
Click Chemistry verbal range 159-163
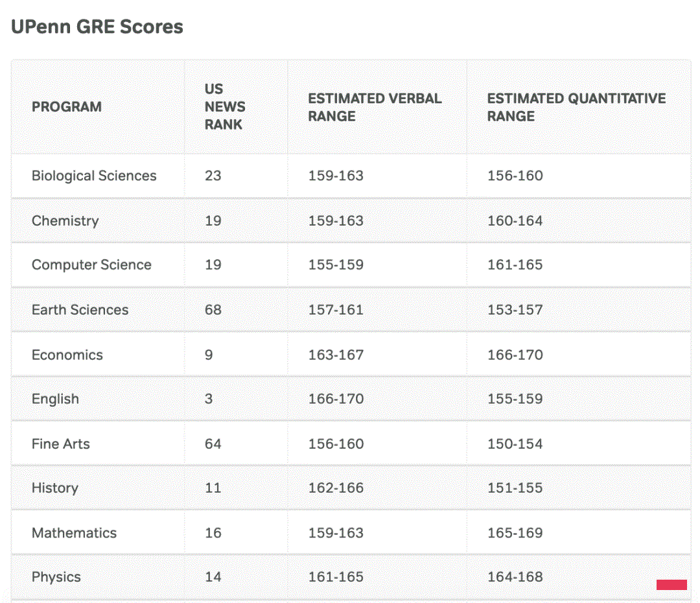coord(336,220)
